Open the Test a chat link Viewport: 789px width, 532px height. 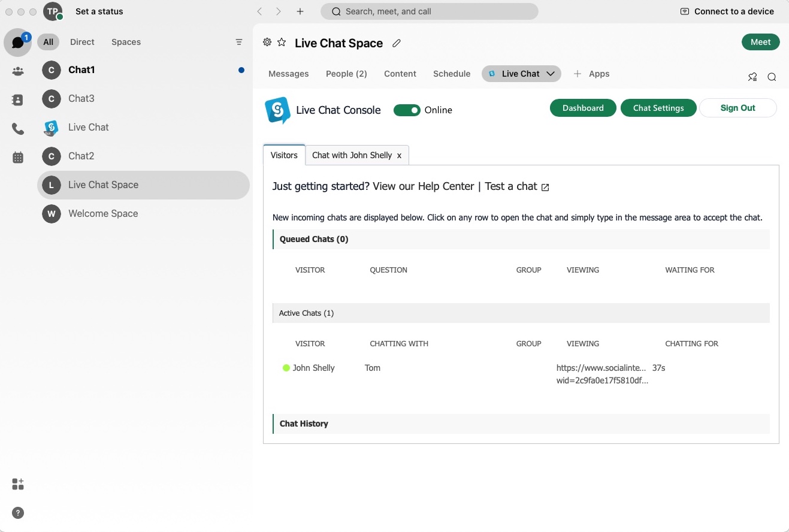pyautogui.click(x=510, y=186)
